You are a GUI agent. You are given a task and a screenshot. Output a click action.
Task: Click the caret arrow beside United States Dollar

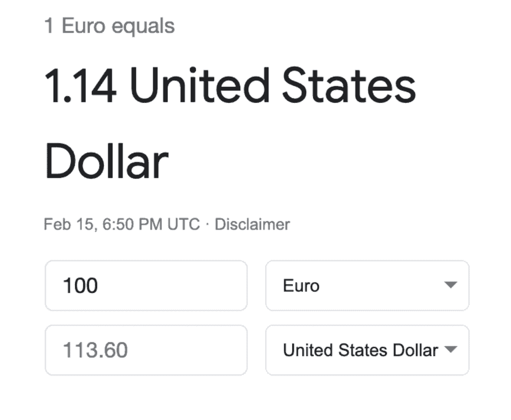pyautogui.click(x=450, y=350)
